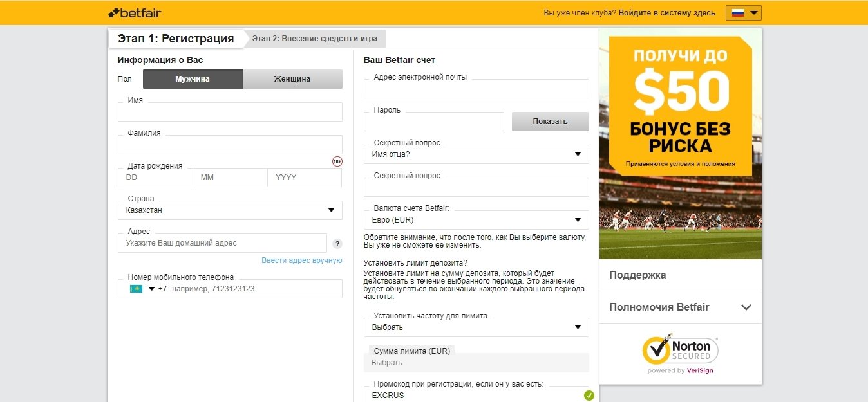Open the Валюта счета currency dropdown

pos(476,220)
